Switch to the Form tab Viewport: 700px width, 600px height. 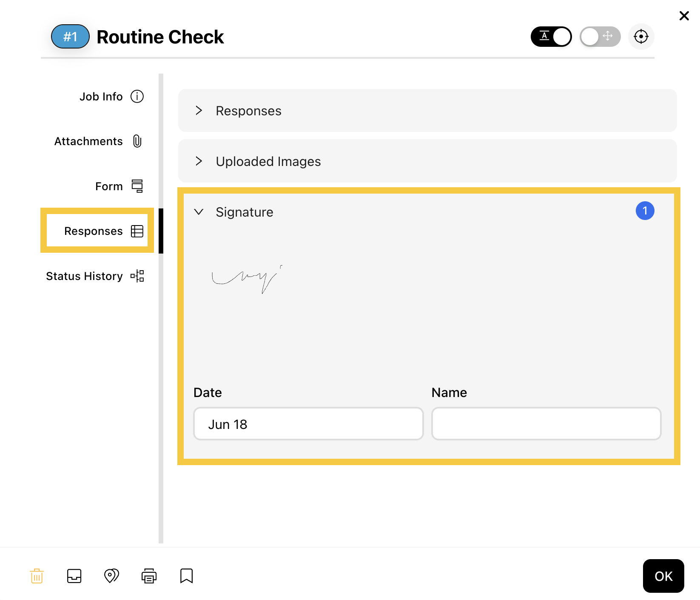(119, 186)
